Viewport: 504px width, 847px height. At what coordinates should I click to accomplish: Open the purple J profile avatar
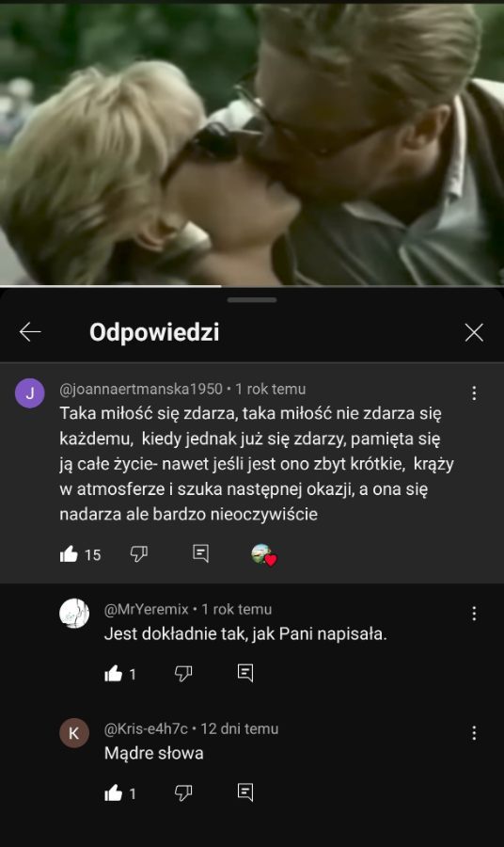pos(30,392)
